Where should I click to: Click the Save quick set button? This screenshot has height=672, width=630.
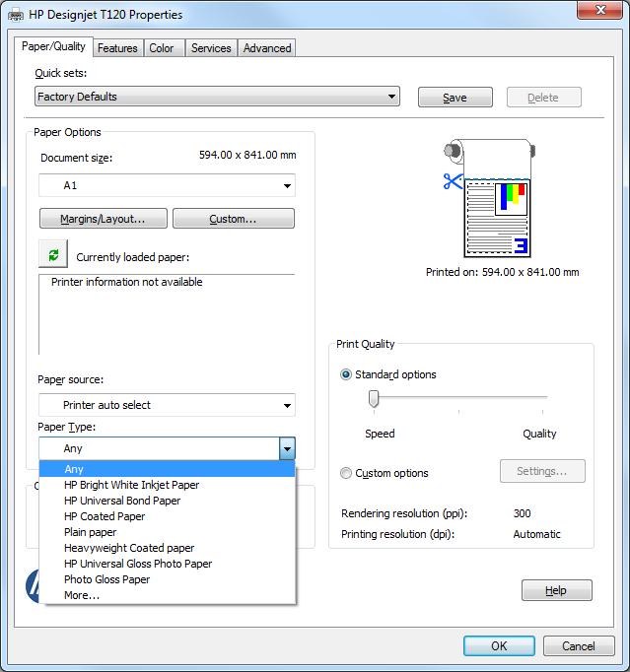tap(455, 98)
